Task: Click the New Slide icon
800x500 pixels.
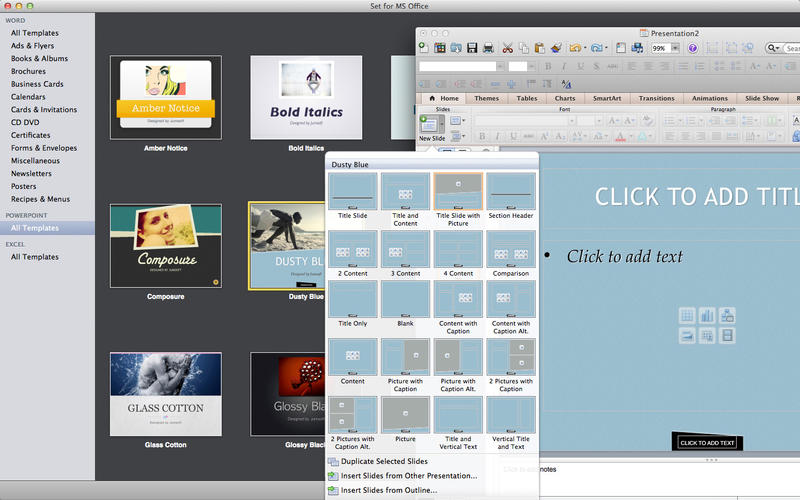Action: [x=431, y=124]
